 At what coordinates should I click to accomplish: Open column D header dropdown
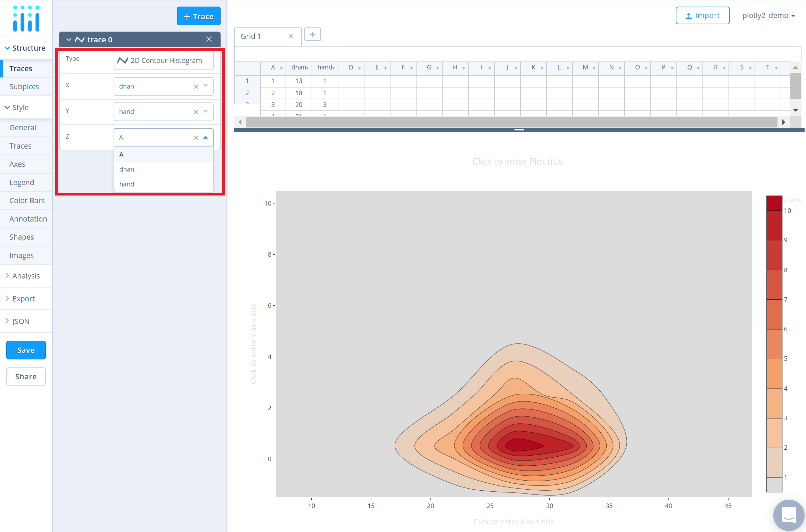tap(359, 68)
